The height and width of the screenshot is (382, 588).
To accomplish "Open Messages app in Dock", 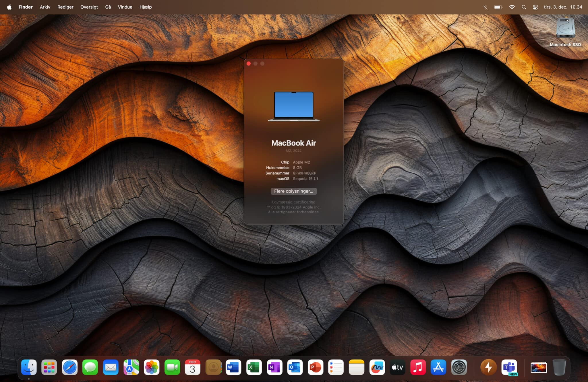I will point(90,367).
